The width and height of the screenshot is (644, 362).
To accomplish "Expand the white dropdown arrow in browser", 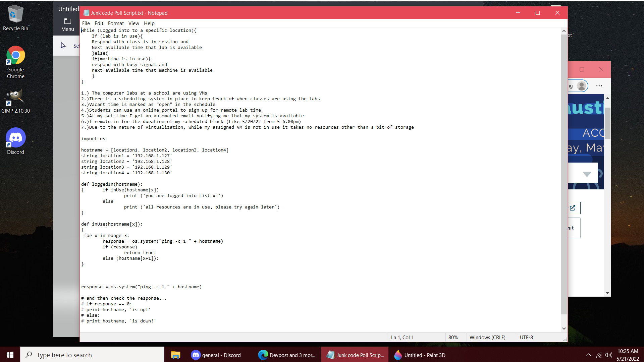I will coord(587,174).
